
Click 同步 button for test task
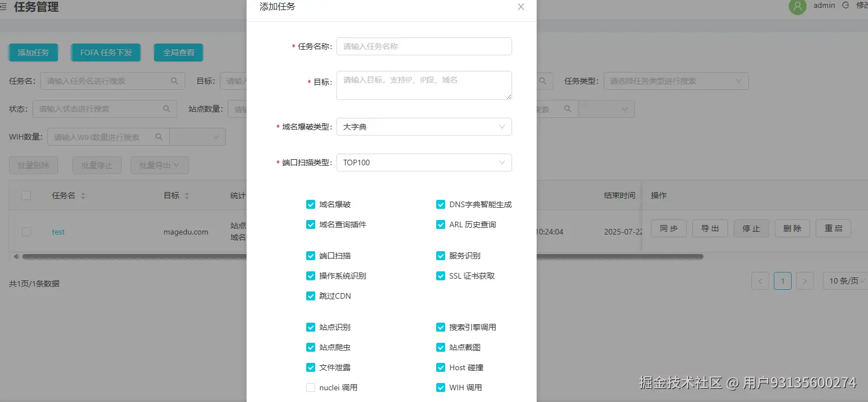pyautogui.click(x=669, y=228)
